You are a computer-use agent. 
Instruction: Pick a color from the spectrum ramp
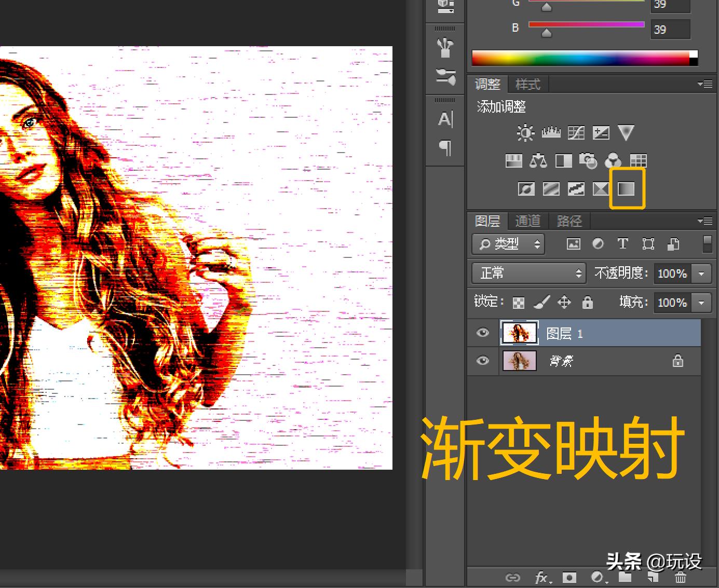coord(580,58)
